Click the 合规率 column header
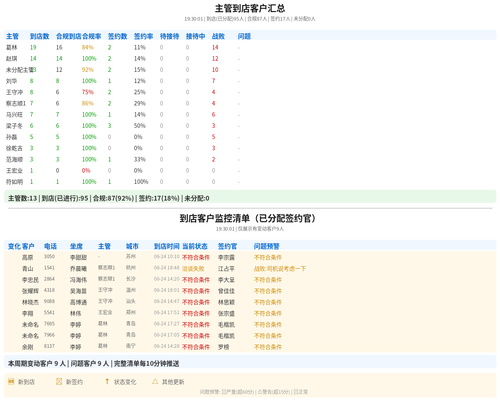The image size is (500, 414). coord(92,36)
